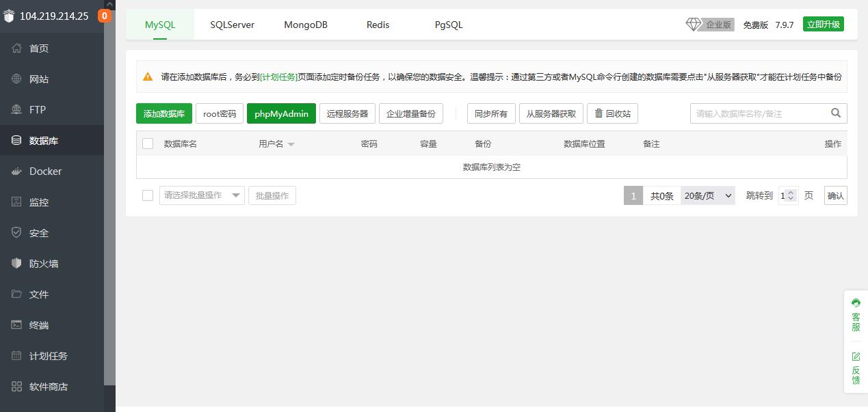The width and height of the screenshot is (868, 412).
Task: Open the 监控 monitoring panel
Action: tap(38, 202)
